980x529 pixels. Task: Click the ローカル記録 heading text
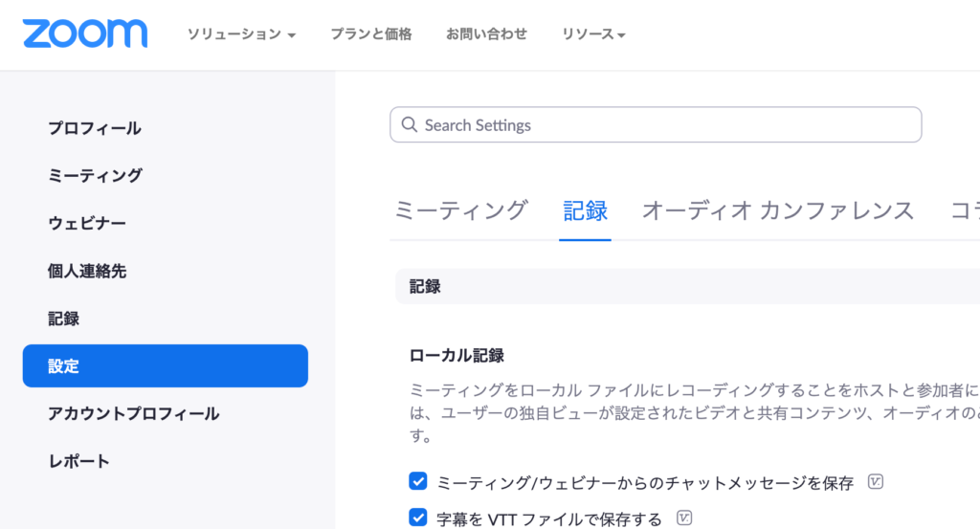pos(457,355)
